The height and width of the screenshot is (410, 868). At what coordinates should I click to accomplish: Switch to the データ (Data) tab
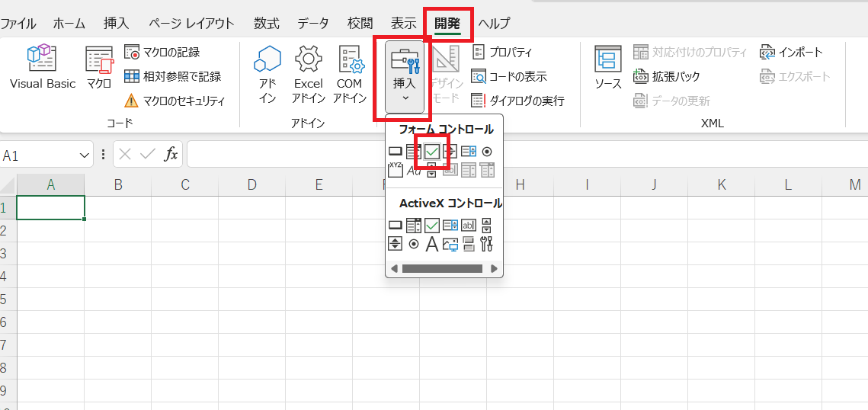[313, 23]
